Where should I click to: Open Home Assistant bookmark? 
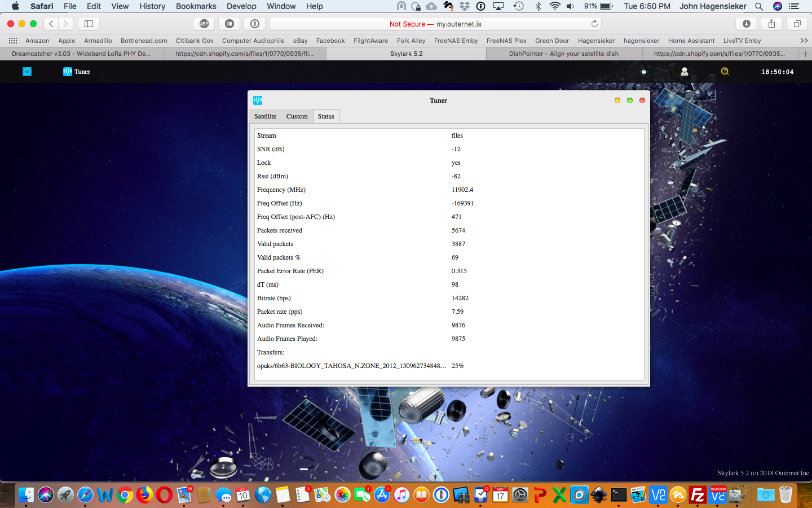click(x=691, y=41)
